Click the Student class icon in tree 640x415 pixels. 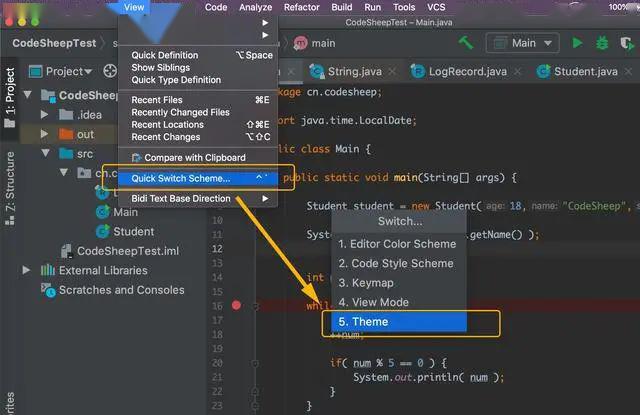(x=102, y=231)
